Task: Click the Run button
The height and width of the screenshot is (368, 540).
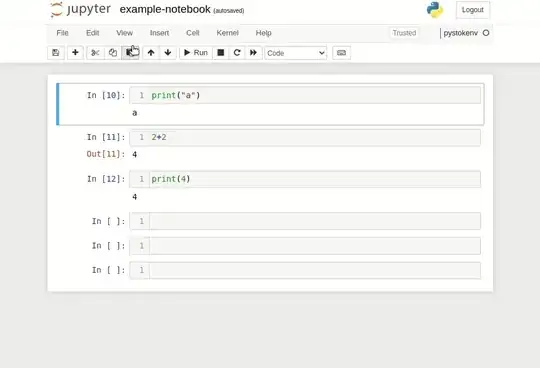Action: (x=196, y=53)
